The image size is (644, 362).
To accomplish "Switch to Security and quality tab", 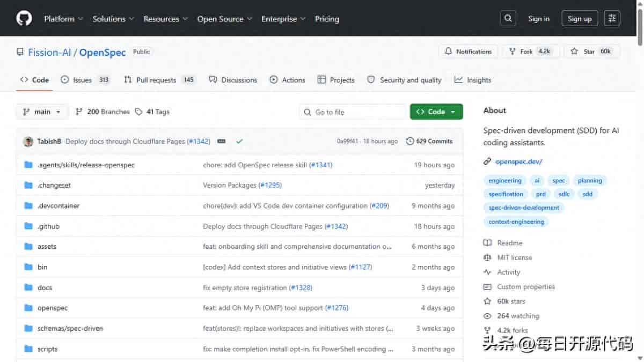I will [x=404, y=80].
